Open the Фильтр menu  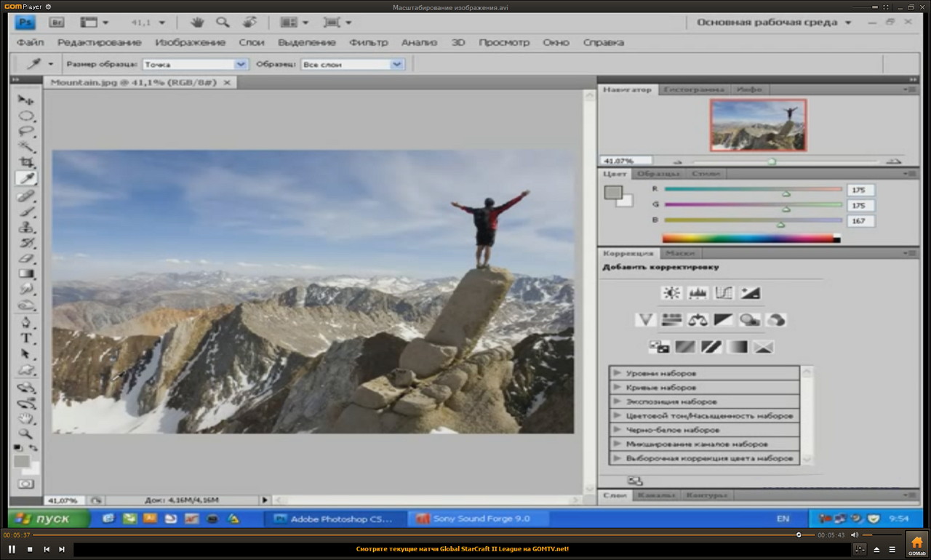point(368,42)
